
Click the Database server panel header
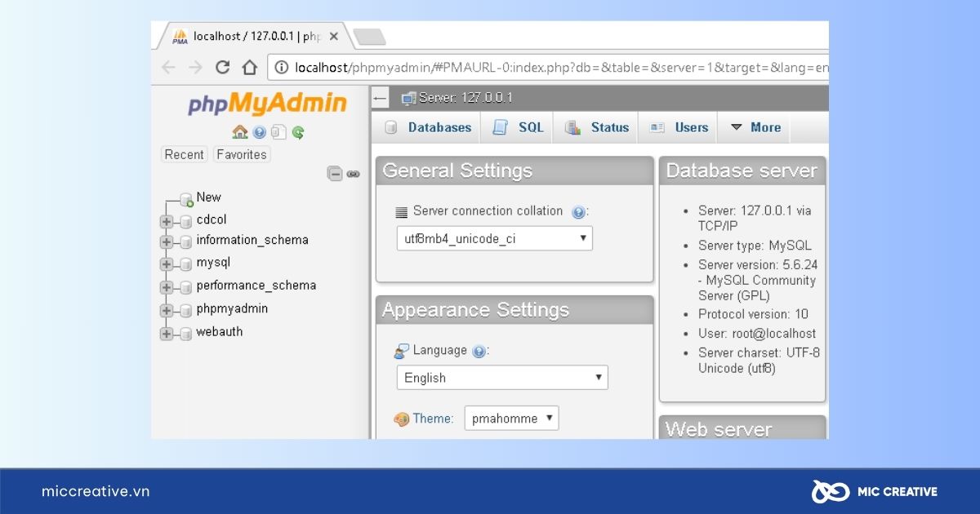tap(742, 171)
